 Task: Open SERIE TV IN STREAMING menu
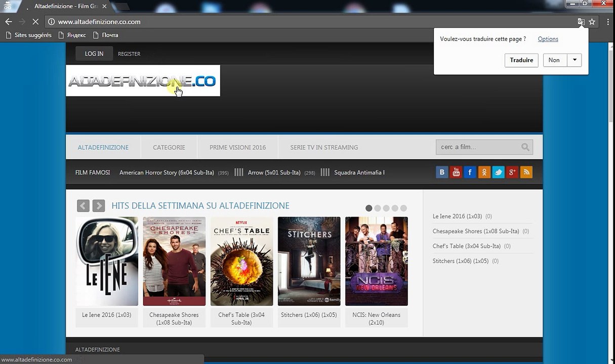pyautogui.click(x=324, y=147)
